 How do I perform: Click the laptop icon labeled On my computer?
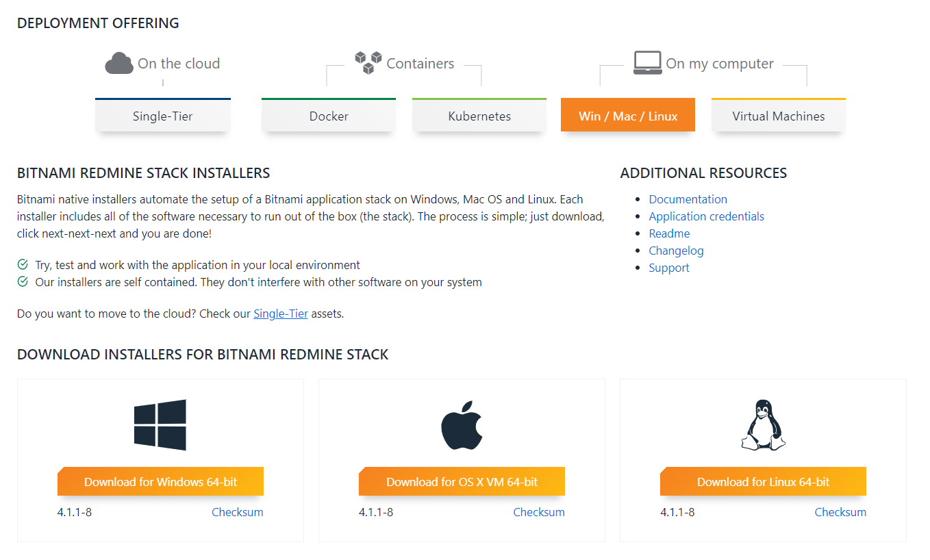click(x=646, y=62)
